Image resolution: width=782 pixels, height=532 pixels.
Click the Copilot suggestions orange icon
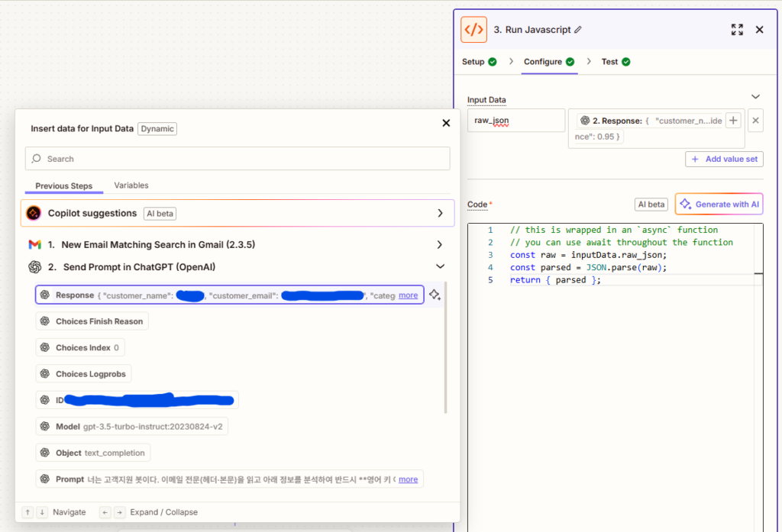(x=34, y=213)
